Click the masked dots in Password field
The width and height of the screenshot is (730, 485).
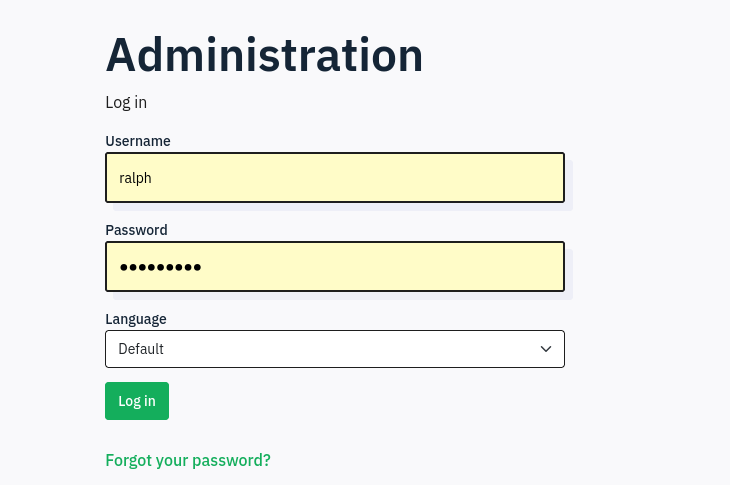pos(160,267)
